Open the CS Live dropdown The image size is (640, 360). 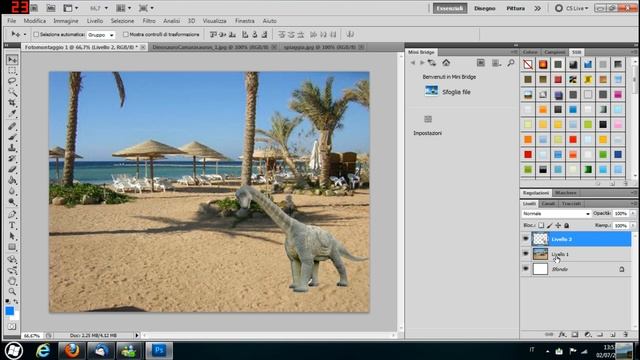572,8
